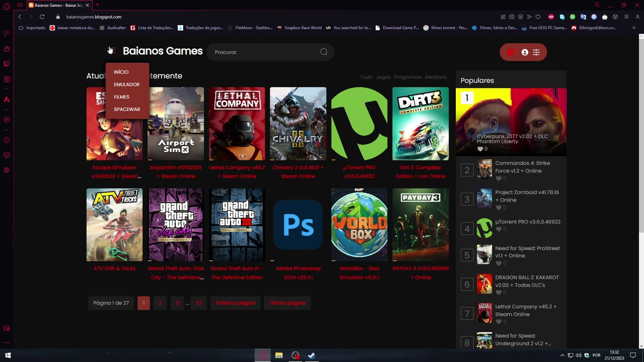
Task: Open Commandos 4: Strike Force popular post
Action: point(522,167)
